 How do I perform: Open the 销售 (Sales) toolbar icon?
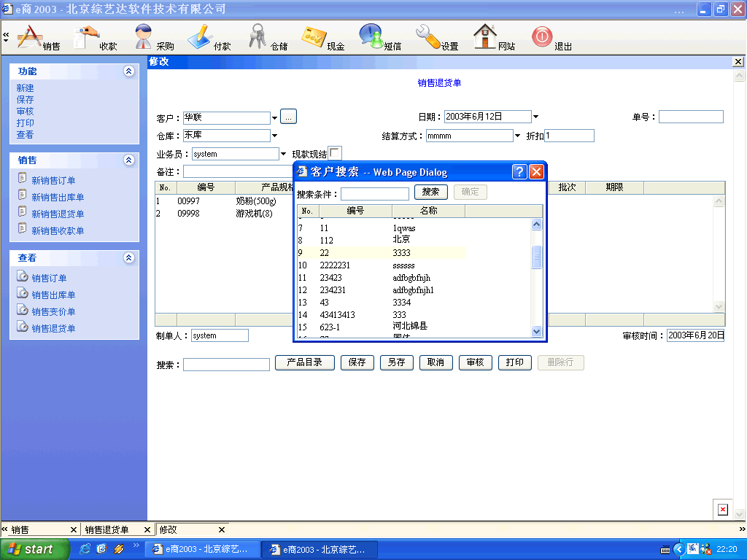pos(31,36)
